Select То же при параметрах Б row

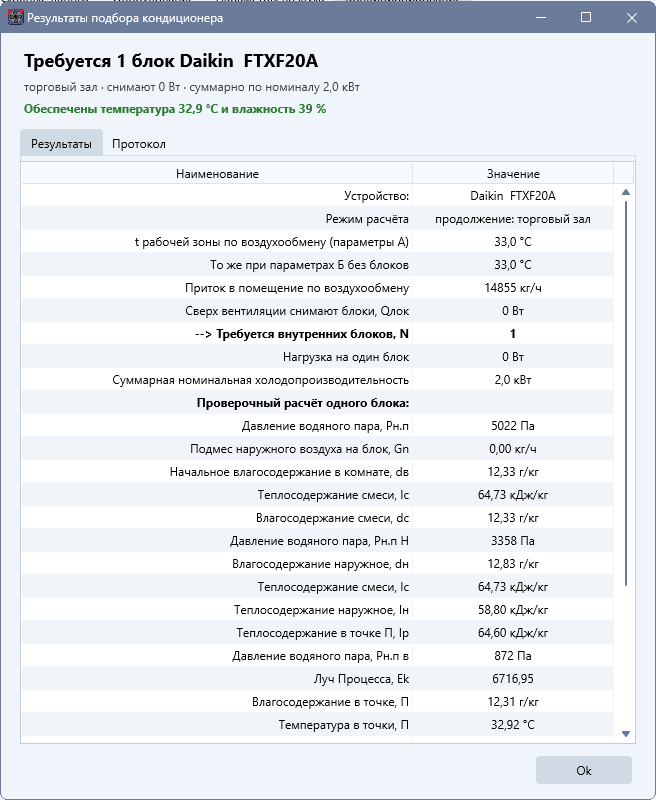[x=317, y=265]
